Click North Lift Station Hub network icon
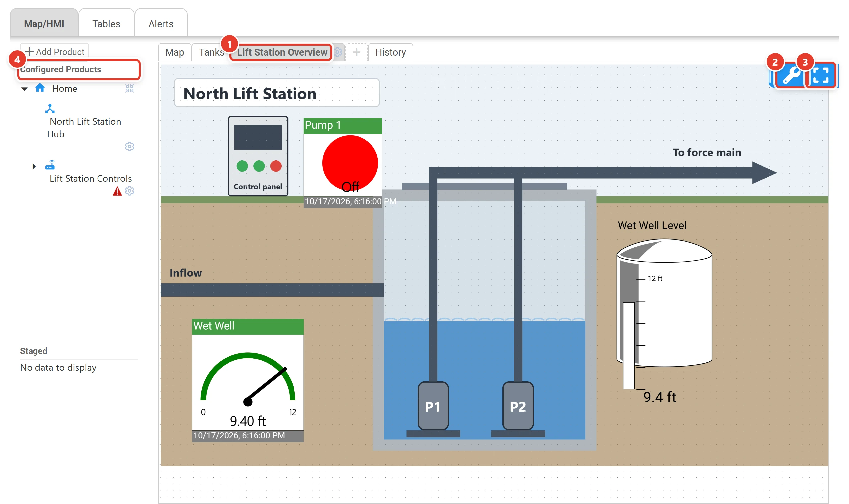Viewport: 849px width, 504px height. (x=50, y=109)
